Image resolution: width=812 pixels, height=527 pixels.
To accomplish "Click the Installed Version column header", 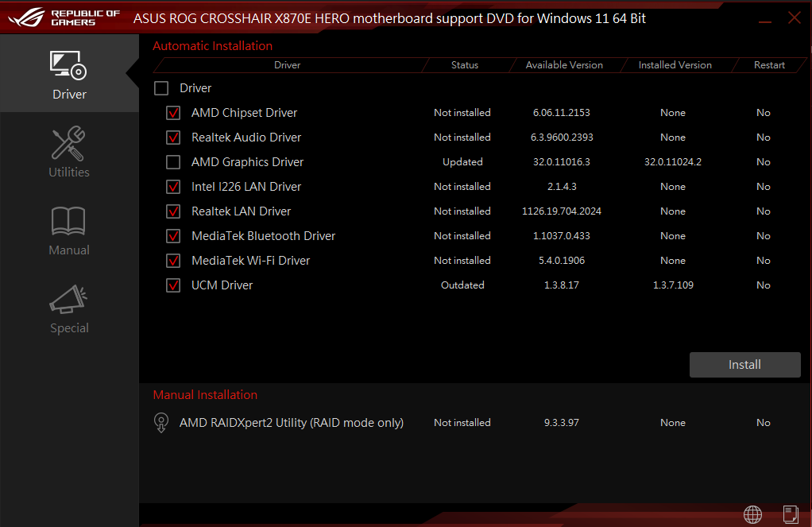I will pos(675,64).
